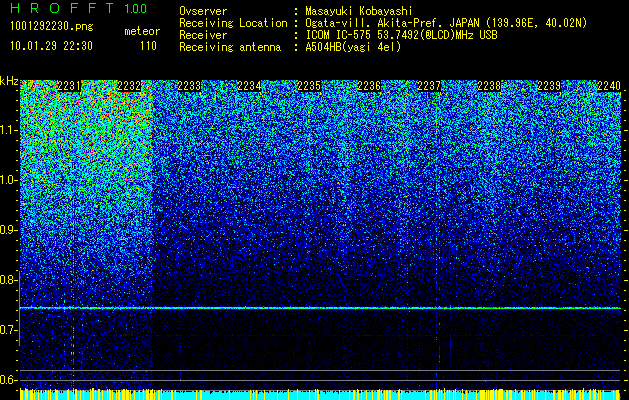
Task: Click the 2231 time marker label
Action: pyautogui.click(x=69, y=86)
